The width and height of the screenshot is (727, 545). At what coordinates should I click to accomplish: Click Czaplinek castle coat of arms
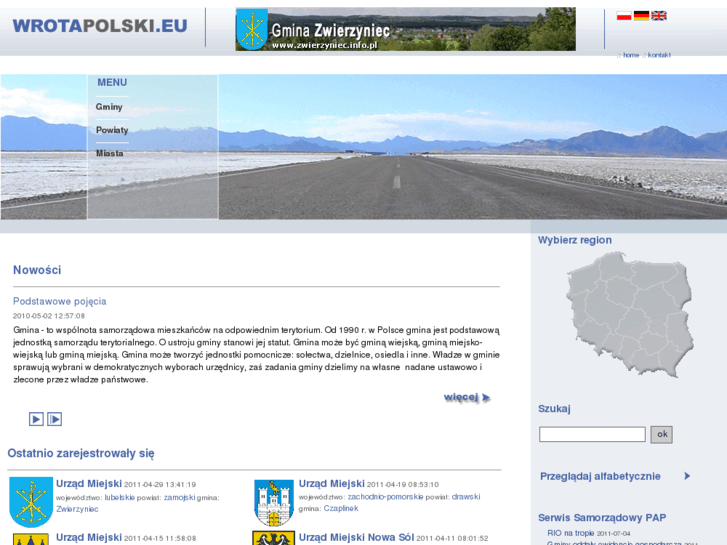[274, 503]
